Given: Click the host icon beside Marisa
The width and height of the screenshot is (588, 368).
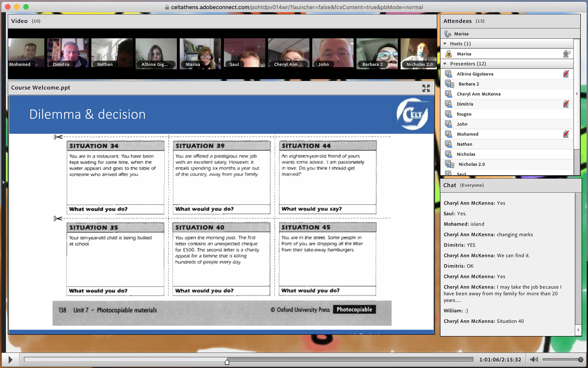Looking at the screenshot, I should pos(448,54).
